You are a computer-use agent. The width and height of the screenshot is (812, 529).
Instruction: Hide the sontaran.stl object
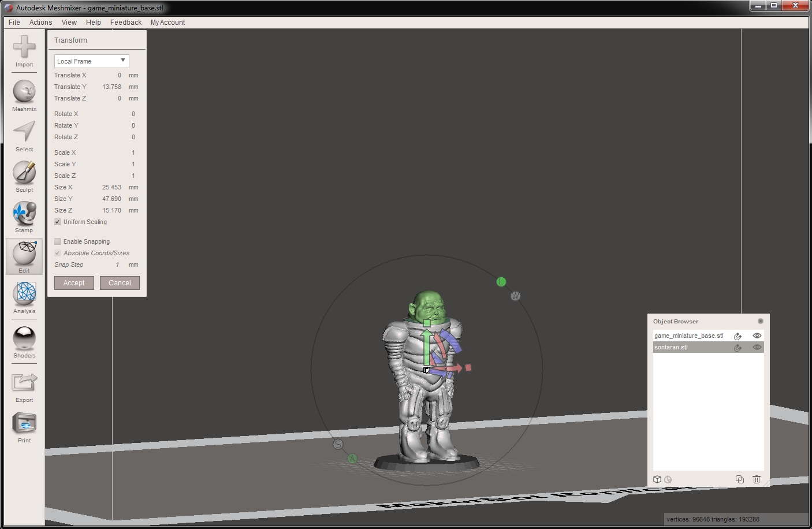(757, 347)
